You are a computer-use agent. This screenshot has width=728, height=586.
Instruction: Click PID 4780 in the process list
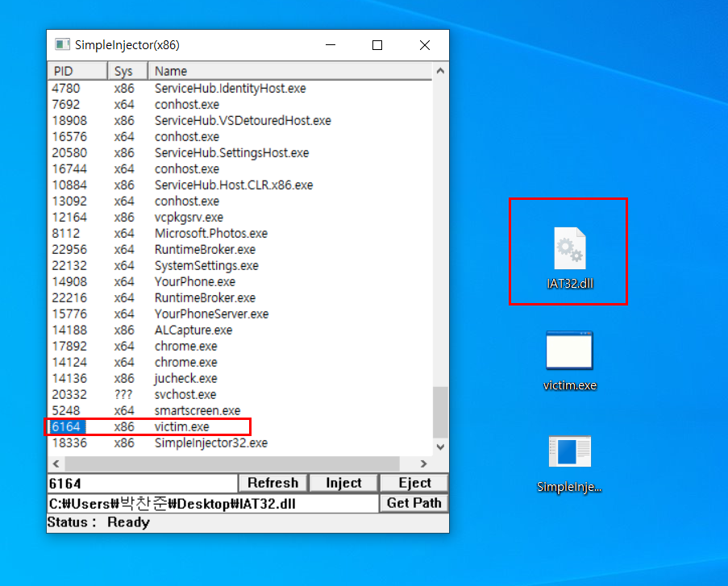click(66, 88)
